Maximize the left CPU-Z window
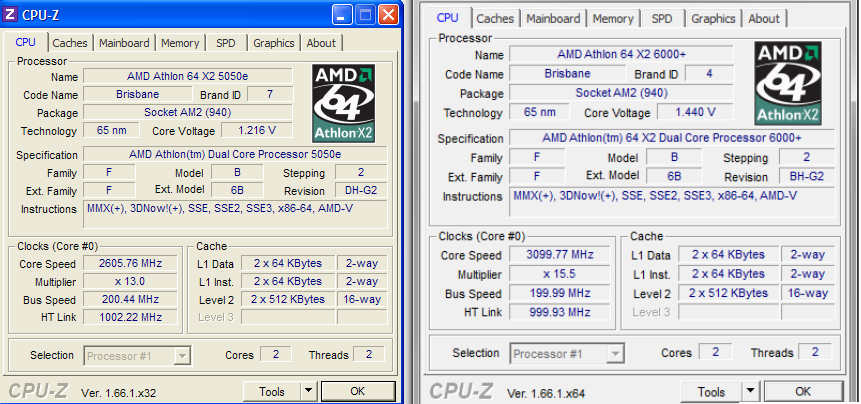861x404 pixels. (x=365, y=14)
